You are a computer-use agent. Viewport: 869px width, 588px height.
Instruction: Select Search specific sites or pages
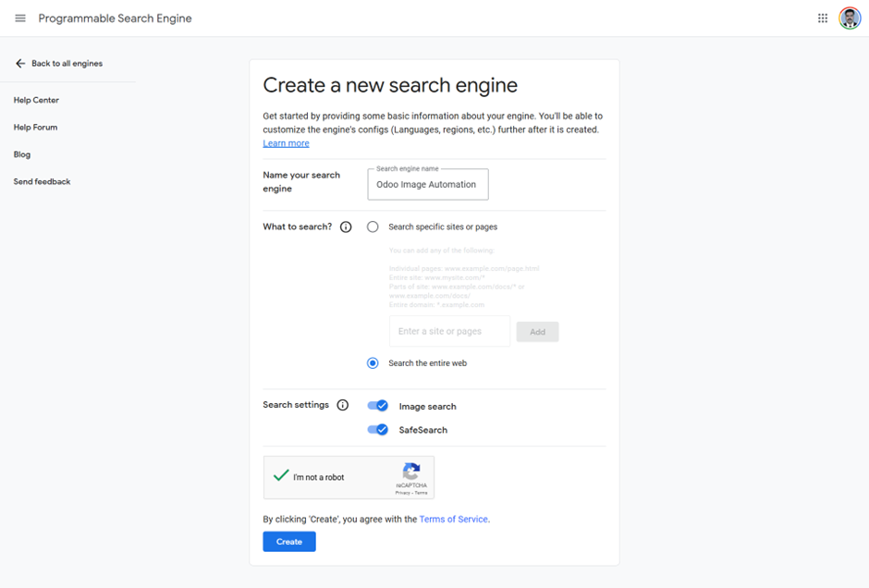tap(373, 227)
